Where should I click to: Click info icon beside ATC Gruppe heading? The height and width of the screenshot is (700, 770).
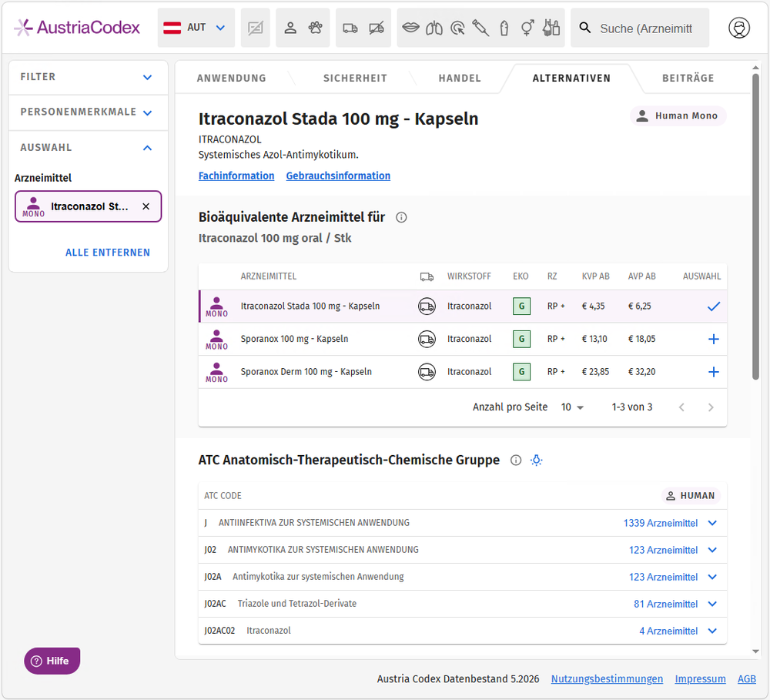point(516,461)
